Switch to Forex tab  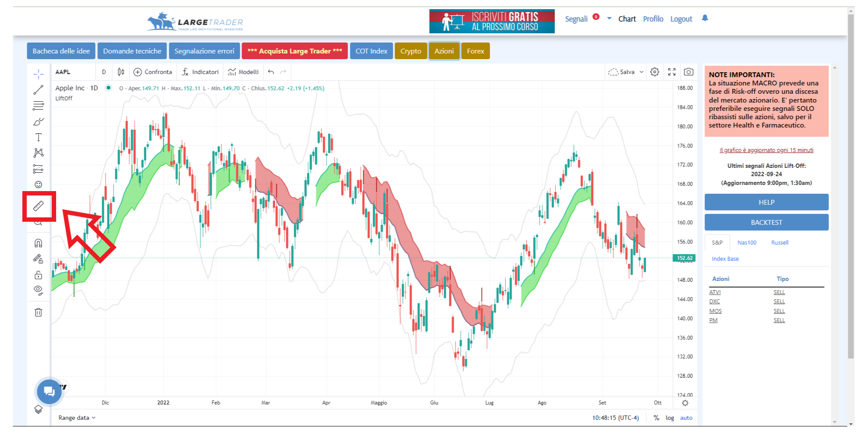tap(475, 51)
